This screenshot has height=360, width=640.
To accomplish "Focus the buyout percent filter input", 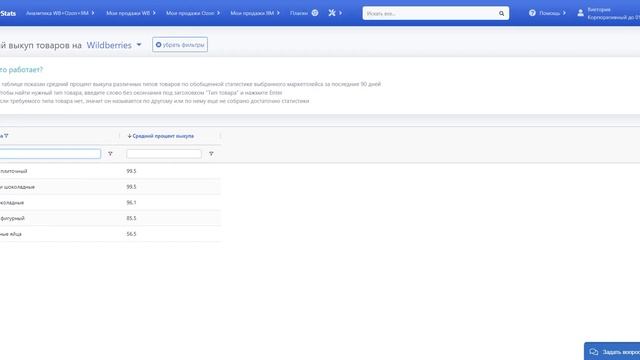I will (164, 154).
